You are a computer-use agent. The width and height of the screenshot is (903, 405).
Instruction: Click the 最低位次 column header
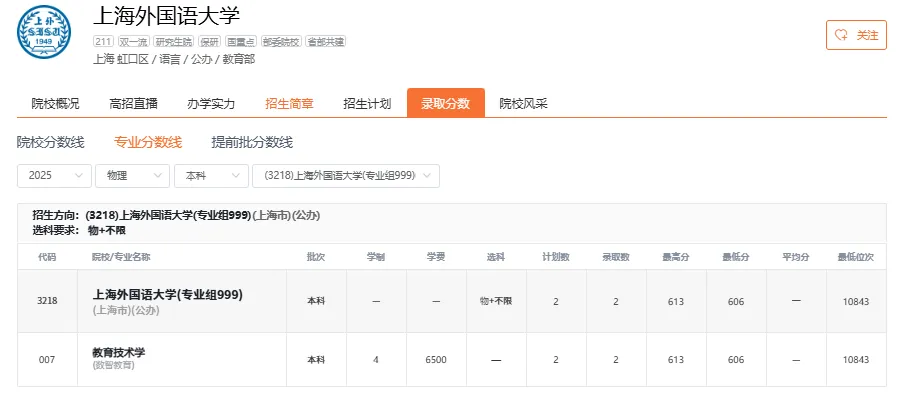pos(856,257)
